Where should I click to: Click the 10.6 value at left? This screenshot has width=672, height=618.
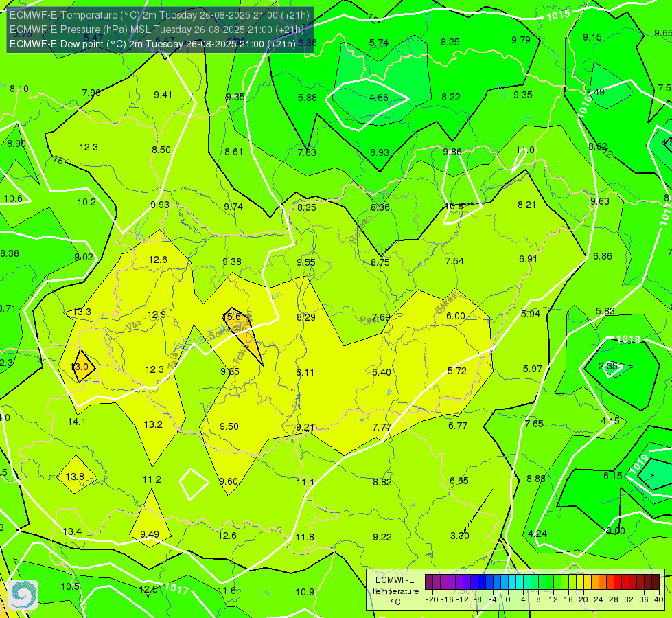pyautogui.click(x=13, y=198)
